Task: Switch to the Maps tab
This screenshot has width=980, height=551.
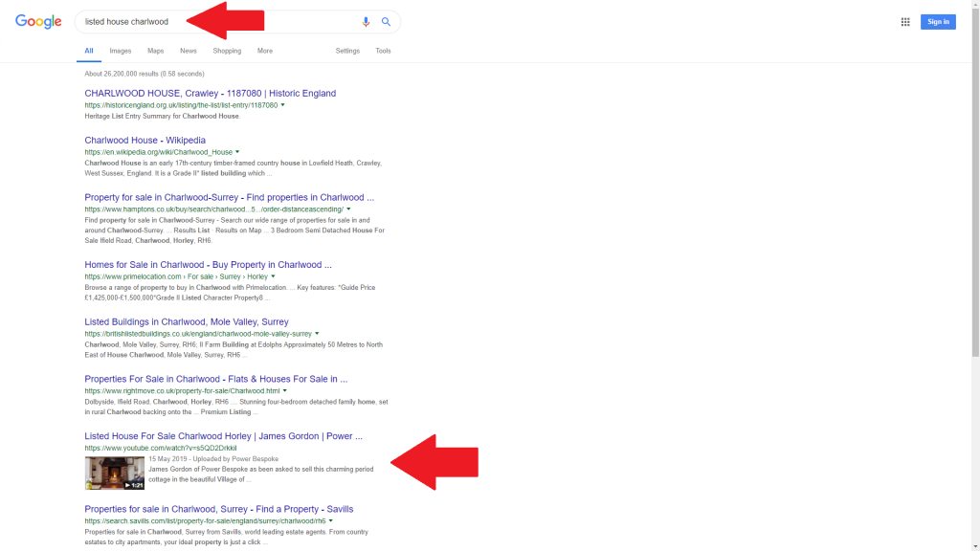Action: (155, 51)
